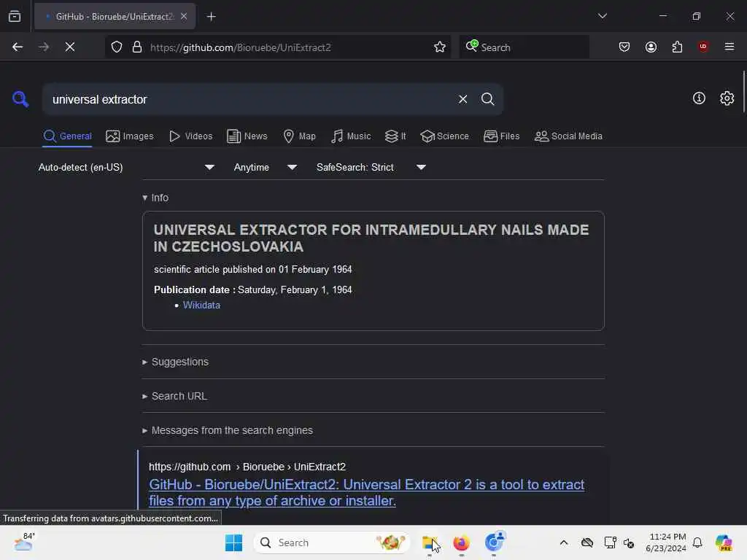Open a new tab with plus button
Viewport: 747px width, 560px height.
click(211, 17)
